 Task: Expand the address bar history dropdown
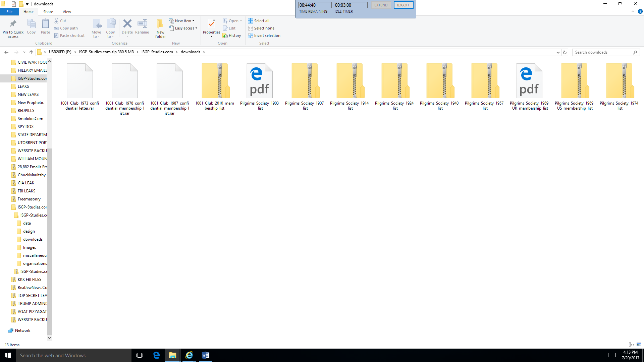pos(558,52)
